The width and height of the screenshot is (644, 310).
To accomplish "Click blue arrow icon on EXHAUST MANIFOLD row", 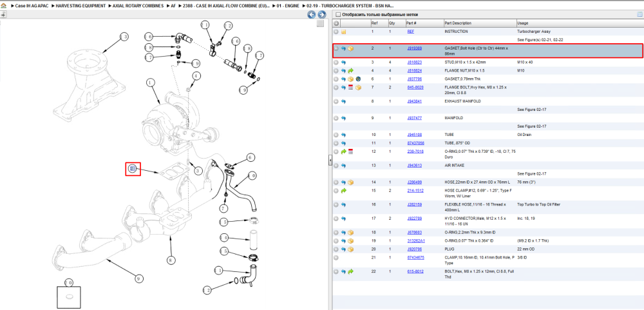I will point(343,102).
